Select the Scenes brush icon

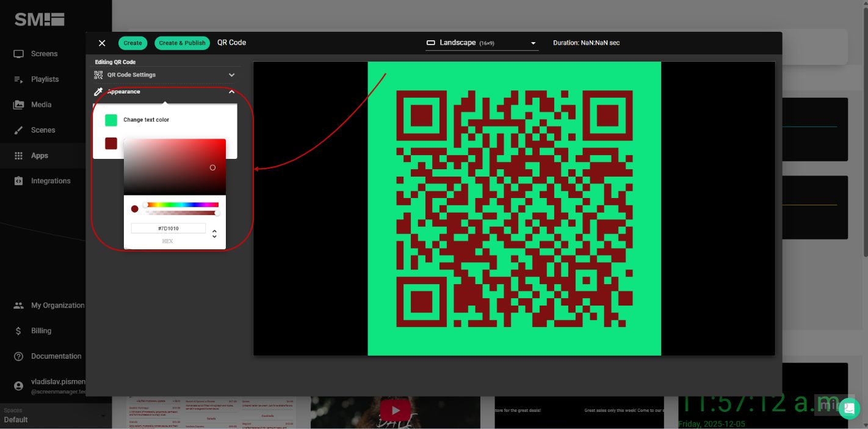pyautogui.click(x=19, y=130)
